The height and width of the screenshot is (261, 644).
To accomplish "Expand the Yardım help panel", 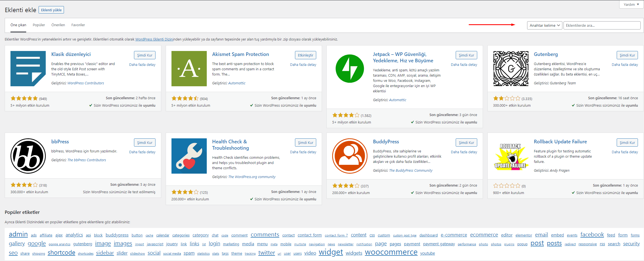I will [631, 4].
